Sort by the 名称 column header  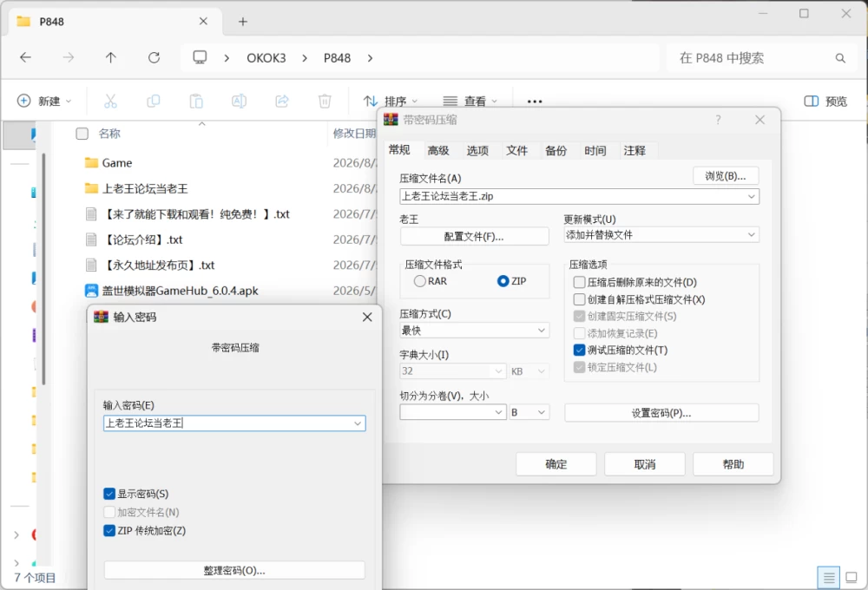[109, 134]
